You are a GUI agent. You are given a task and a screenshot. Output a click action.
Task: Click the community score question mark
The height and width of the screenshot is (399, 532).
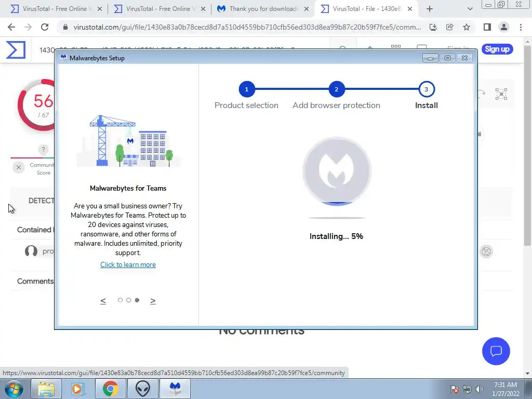[43, 149]
